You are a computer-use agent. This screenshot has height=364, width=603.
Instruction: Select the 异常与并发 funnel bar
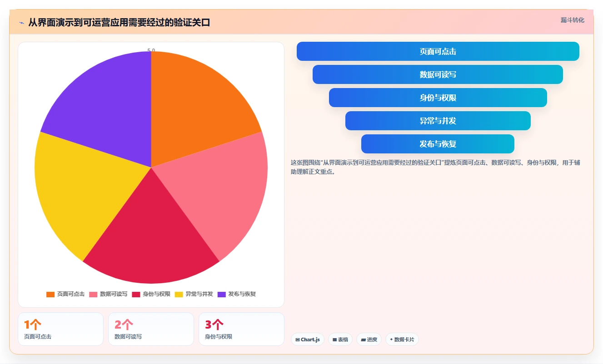[438, 121]
